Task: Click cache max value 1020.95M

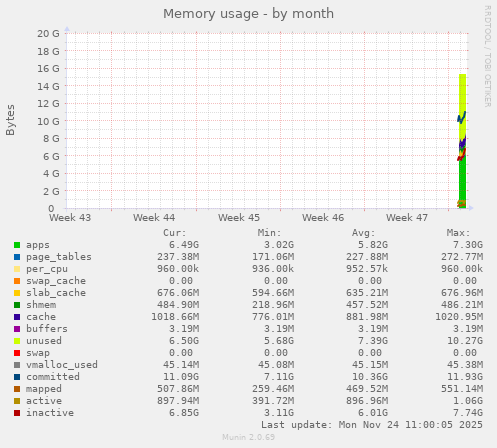Action: click(x=459, y=317)
